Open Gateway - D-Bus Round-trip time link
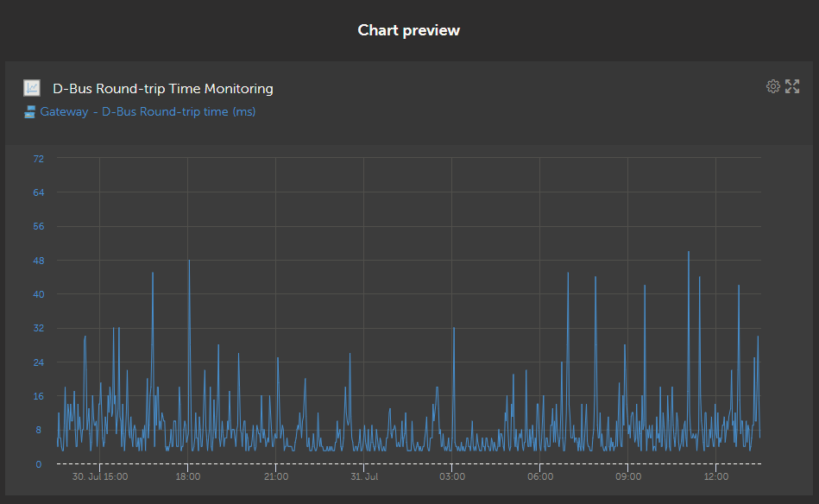Image resolution: width=819 pixels, height=504 pixels. tap(148, 112)
